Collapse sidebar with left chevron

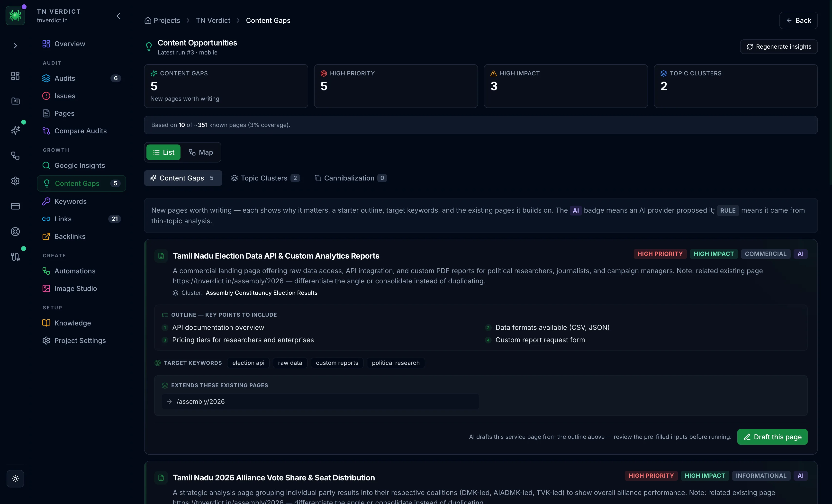pyautogui.click(x=118, y=16)
